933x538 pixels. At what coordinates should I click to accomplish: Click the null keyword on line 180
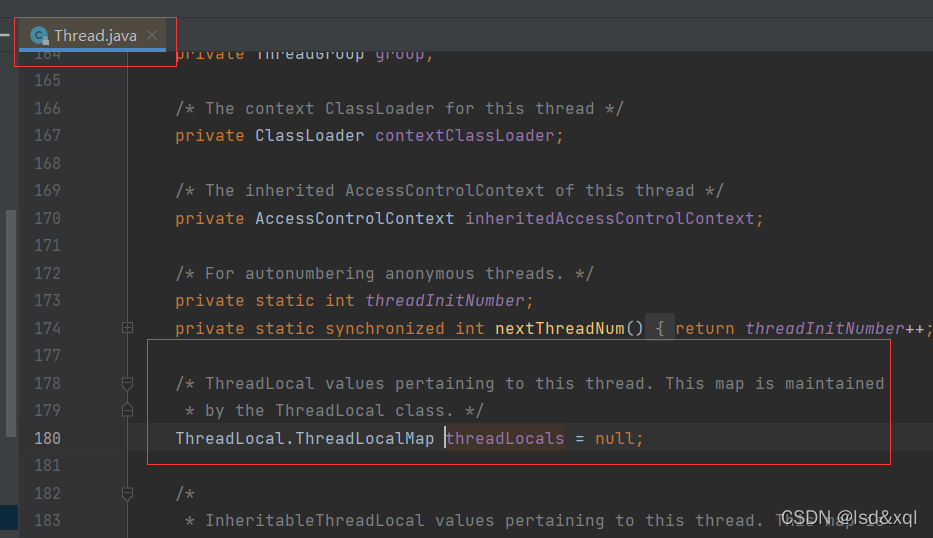pos(615,439)
